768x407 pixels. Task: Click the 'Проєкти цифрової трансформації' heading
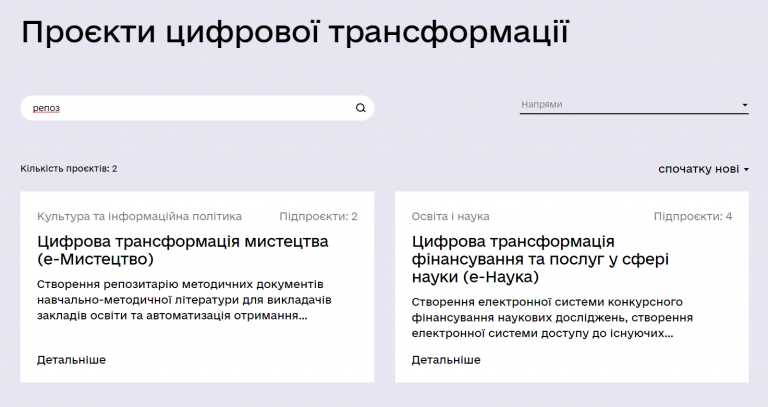click(295, 33)
